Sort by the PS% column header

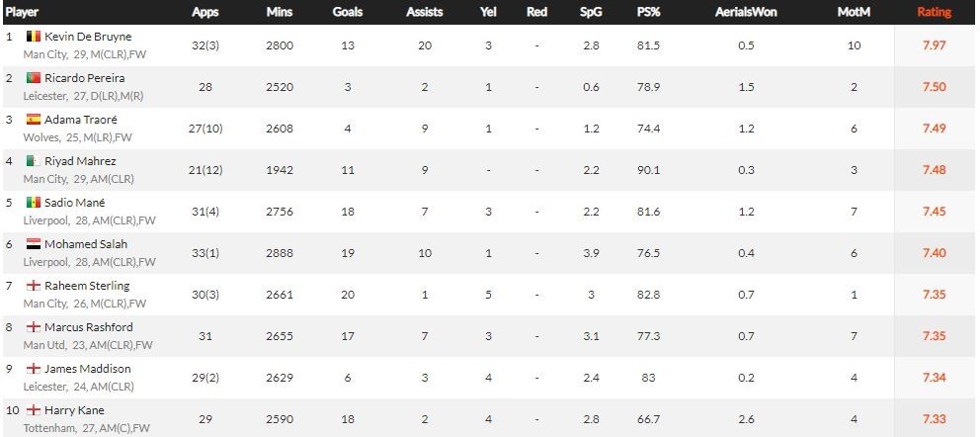[649, 13]
